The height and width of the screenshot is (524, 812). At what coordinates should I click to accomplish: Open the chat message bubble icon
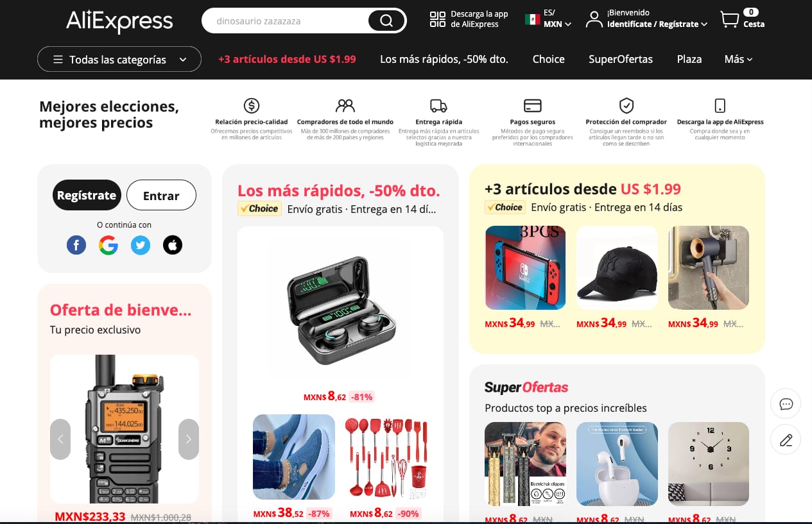coord(786,404)
